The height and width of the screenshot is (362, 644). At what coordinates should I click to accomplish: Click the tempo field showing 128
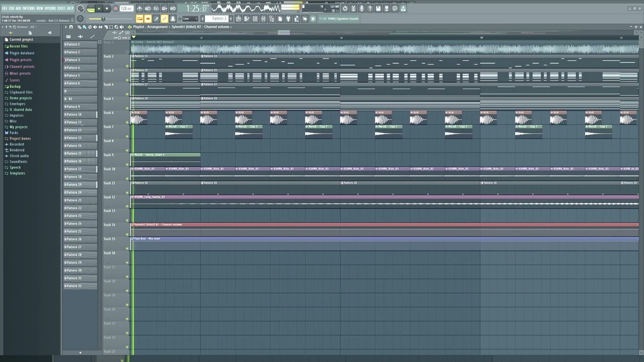[x=126, y=9]
